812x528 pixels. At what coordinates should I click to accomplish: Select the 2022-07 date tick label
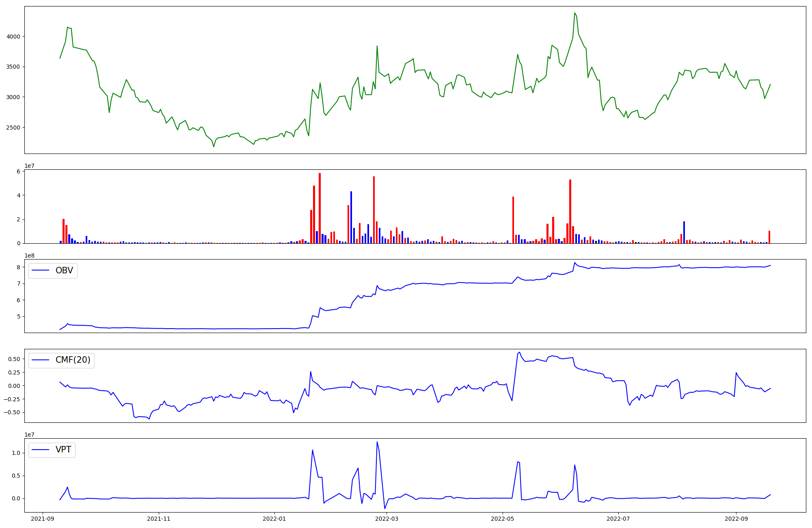point(618,519)
